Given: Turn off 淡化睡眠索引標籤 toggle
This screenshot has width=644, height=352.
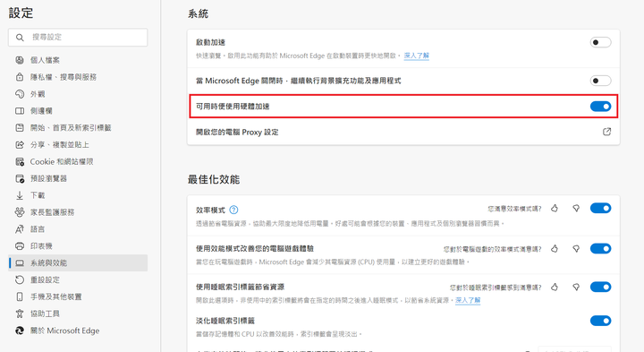Looking at the screenshot, I should point(600,321).
